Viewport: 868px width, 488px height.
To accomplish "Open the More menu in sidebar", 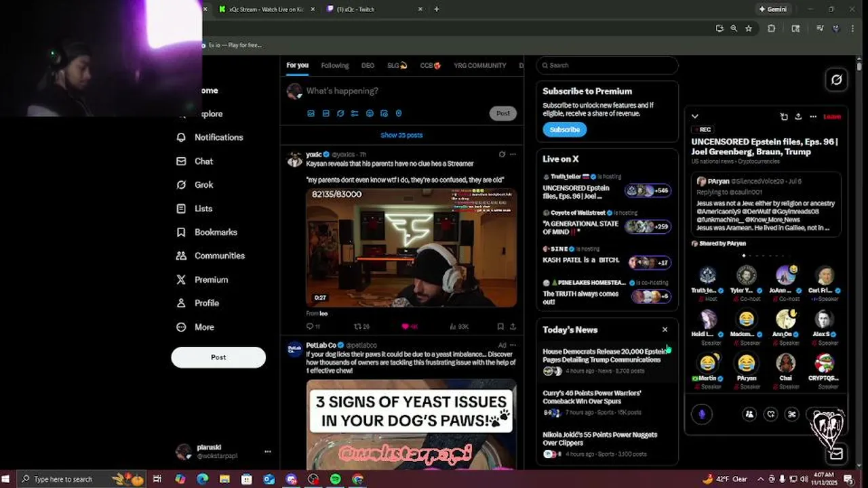I will pos(195,327).
